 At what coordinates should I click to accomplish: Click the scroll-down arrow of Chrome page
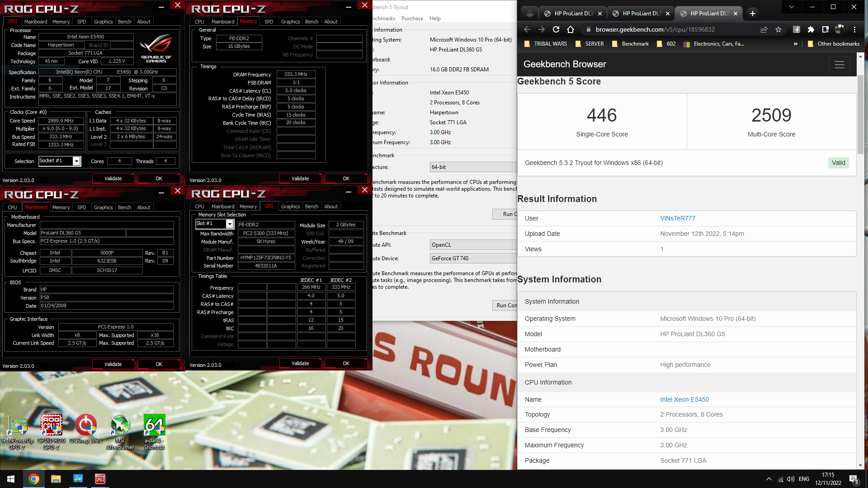point(860,465)
